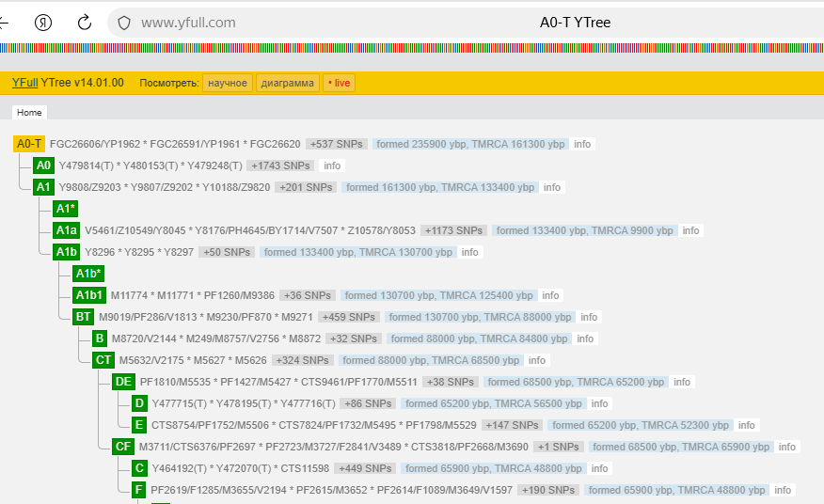Open haplogroup DE node
824x504 pixels.
(x=123, y=382)
